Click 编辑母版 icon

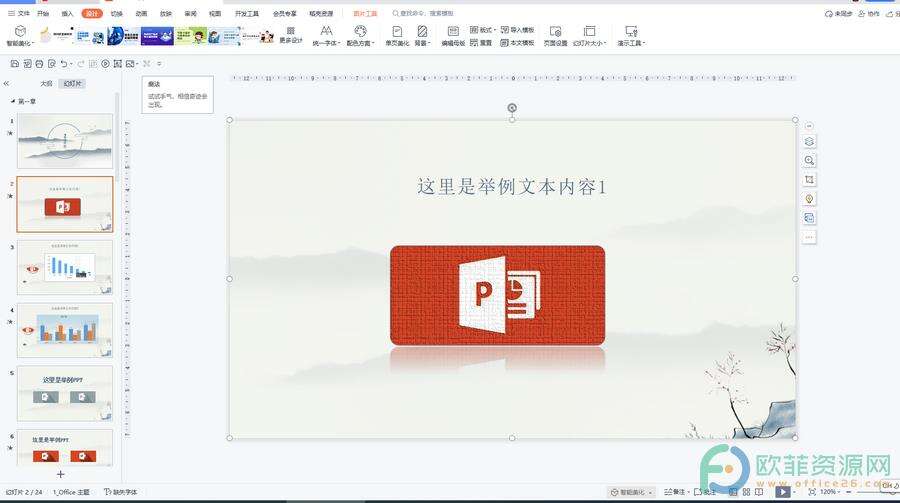pyautogui.click(x=453, y=30)
